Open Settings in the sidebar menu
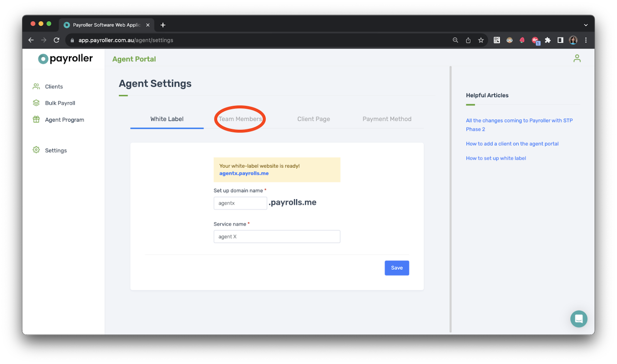Screen dimensions: 617x364 click(x=56, y=151)
